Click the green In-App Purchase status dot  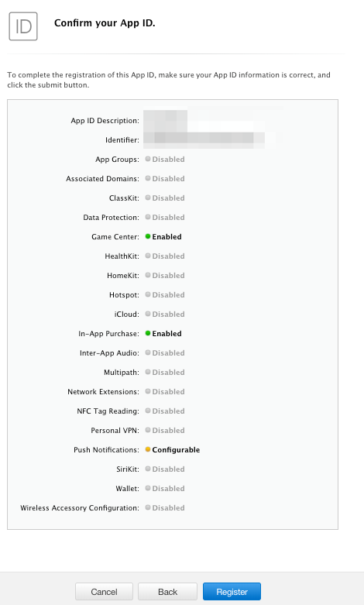pyautogui.click(x=148, y=333)
